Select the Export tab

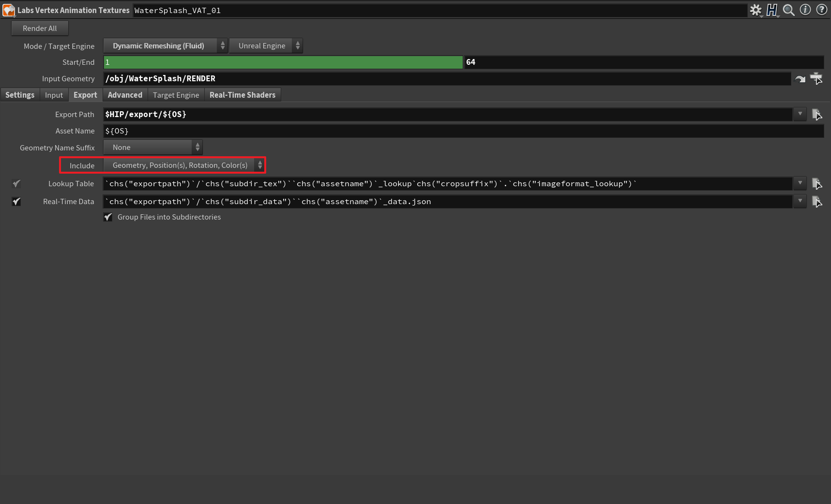pyautogui.click(x=85, y=95)
